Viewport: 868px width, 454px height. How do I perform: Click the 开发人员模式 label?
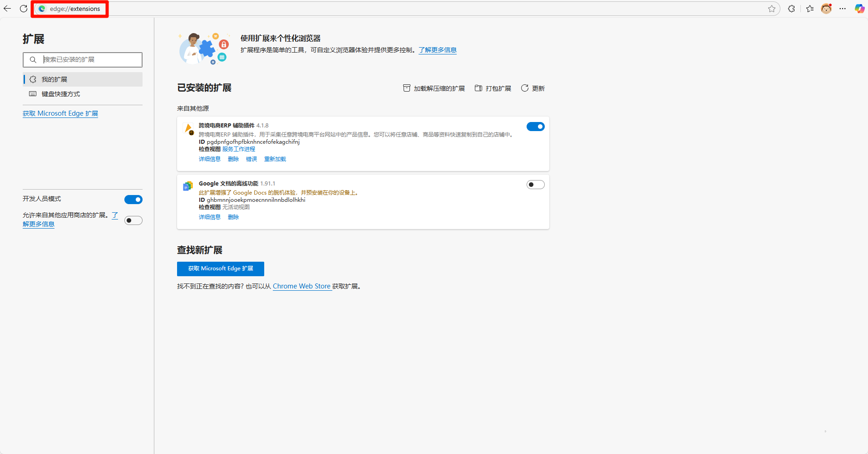42,199
